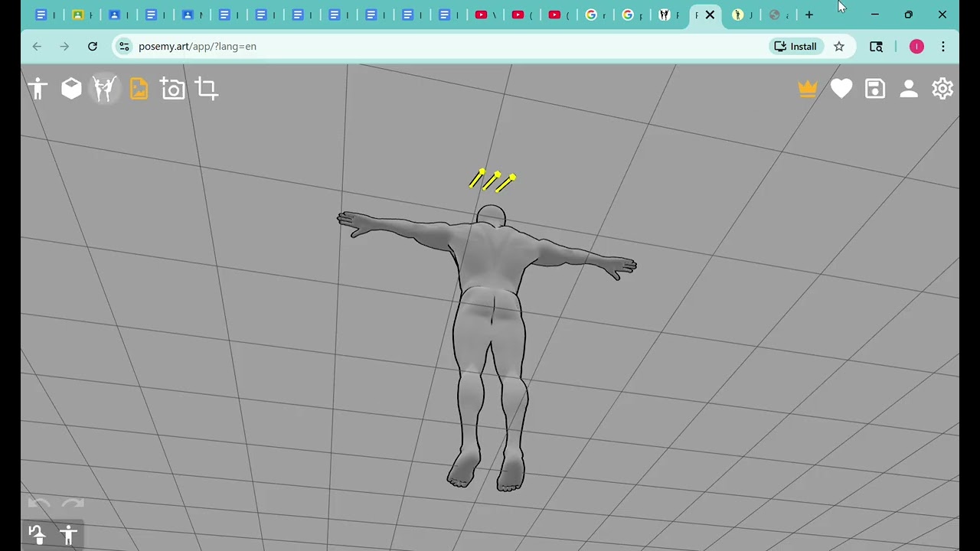Close the active Posemy tab
The height and width of the screenshot is (551, 980).
point(710,15)
